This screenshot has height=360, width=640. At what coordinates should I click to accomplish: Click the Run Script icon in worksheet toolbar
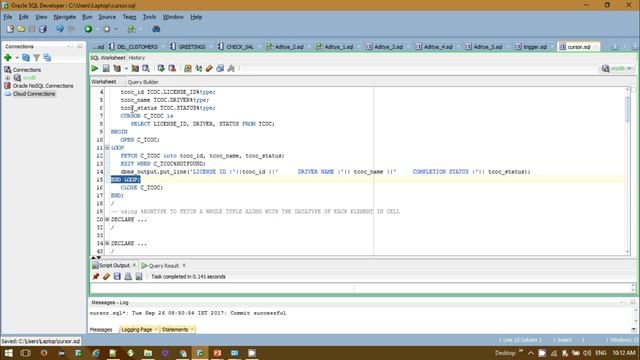(x=106, y=69)
